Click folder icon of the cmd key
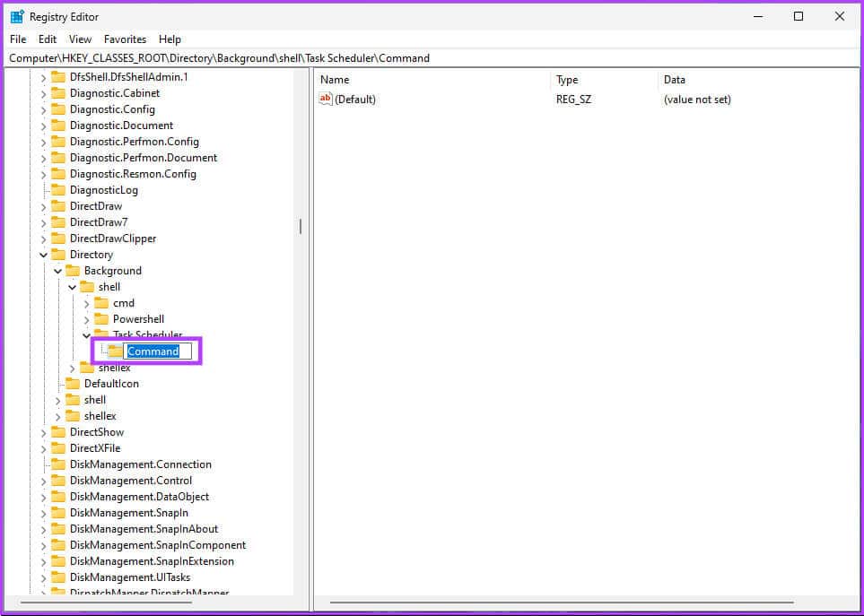This screenshot has height=616, width=864. pos(101,303)
